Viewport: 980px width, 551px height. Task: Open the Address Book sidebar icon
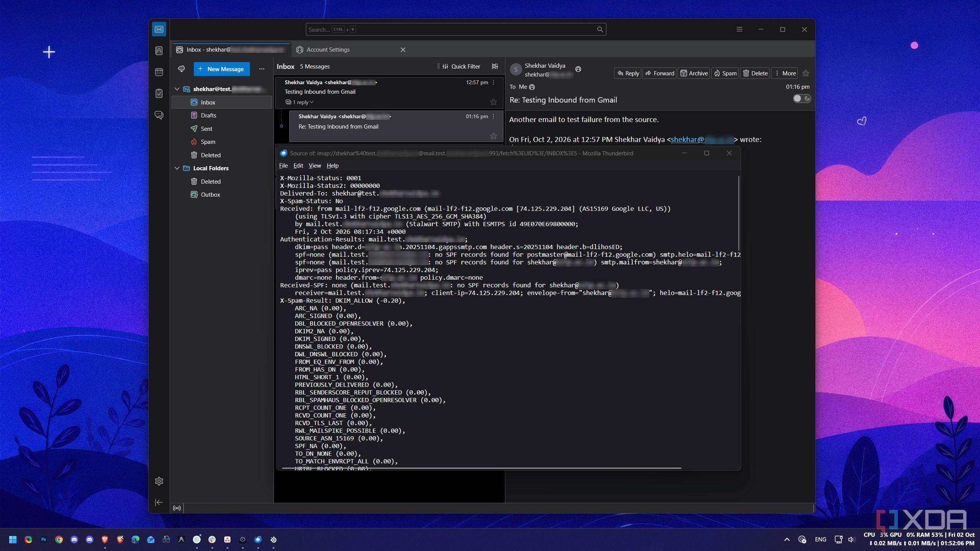pyautogui.click(x=159, y=51)
